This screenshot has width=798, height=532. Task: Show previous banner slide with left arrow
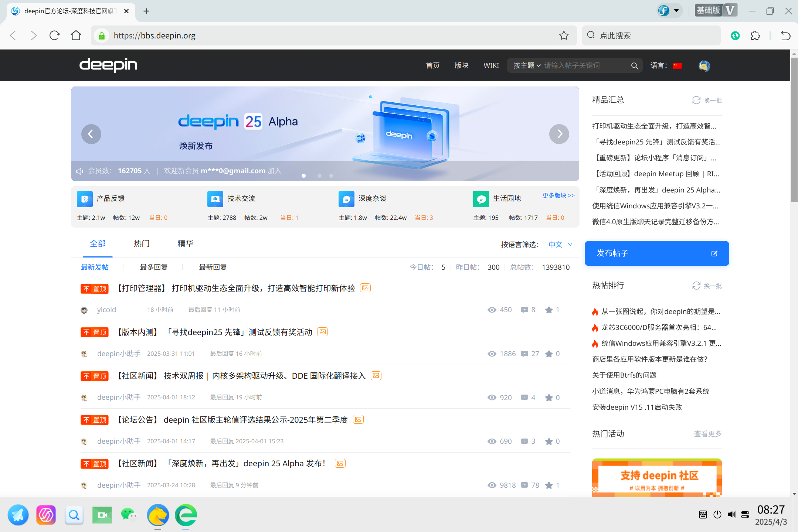91,134
